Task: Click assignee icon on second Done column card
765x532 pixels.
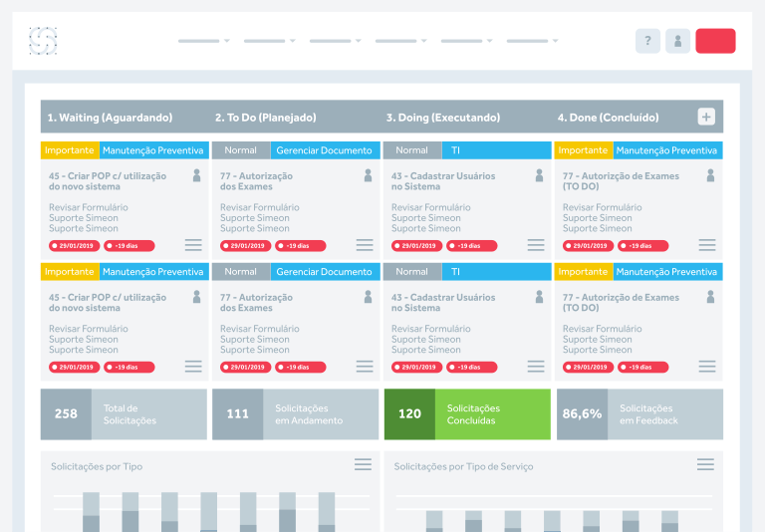Action: click(710, 297)
